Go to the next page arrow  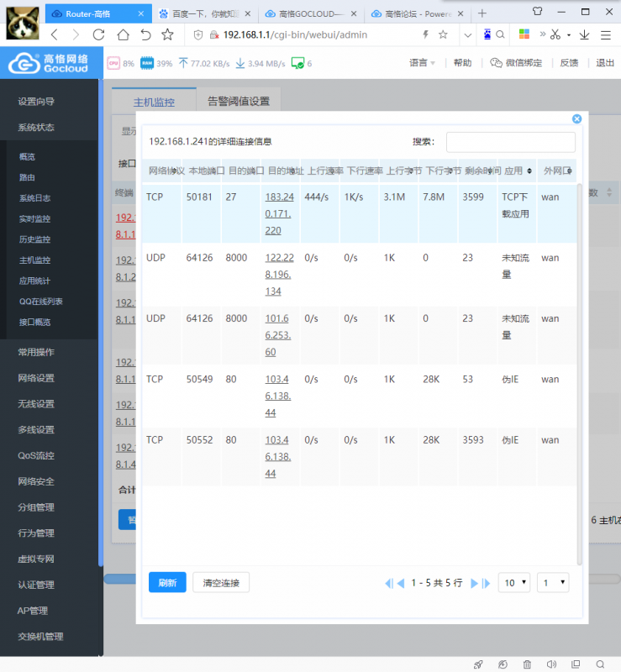(474, 583)
